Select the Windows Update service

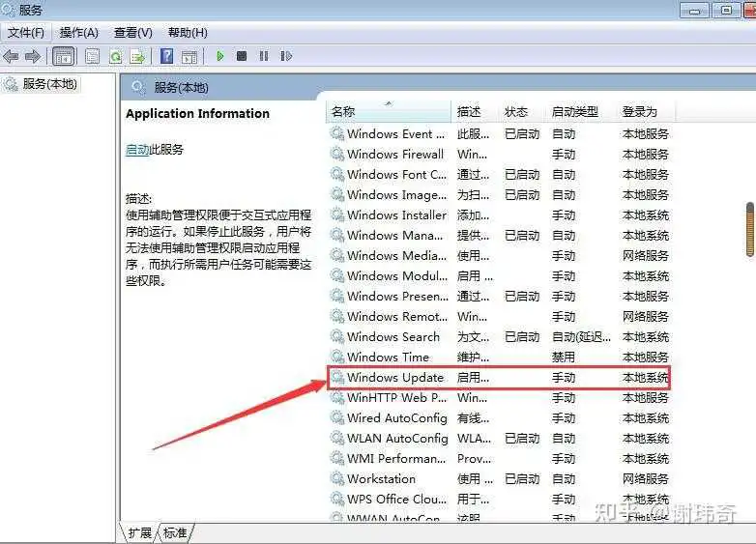click(500, 377)
